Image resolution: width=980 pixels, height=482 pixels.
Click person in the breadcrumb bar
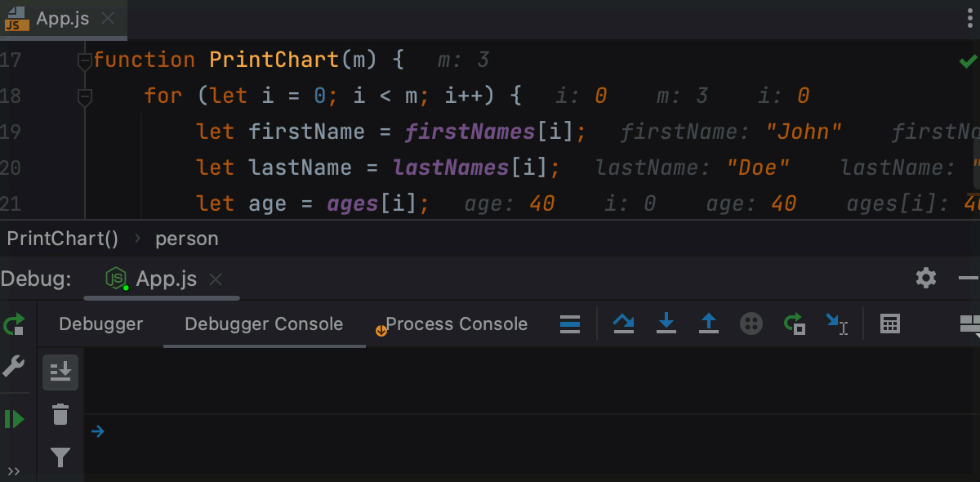(x=187, y=239)
